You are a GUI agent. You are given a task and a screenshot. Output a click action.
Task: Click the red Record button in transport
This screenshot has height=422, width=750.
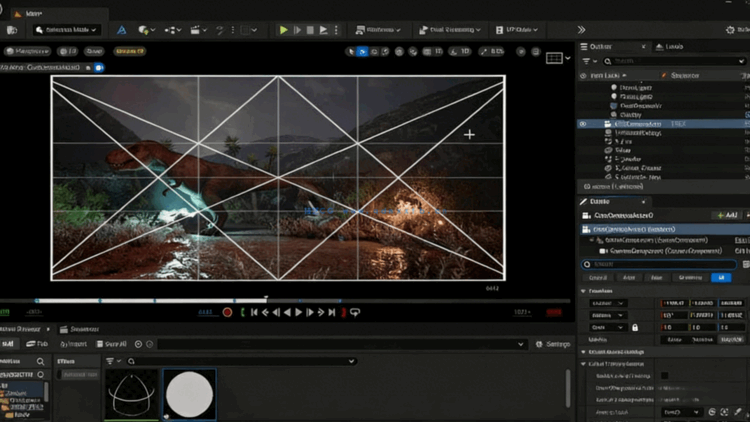click(x=227, y=312)
